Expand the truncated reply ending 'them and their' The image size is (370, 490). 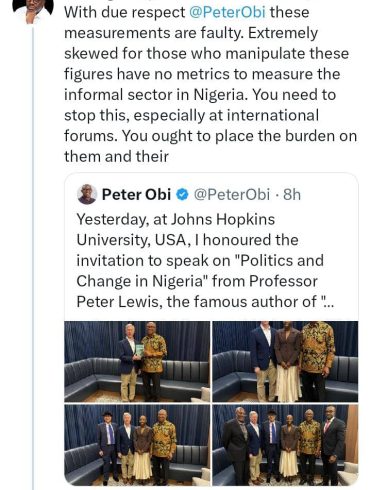116,157
